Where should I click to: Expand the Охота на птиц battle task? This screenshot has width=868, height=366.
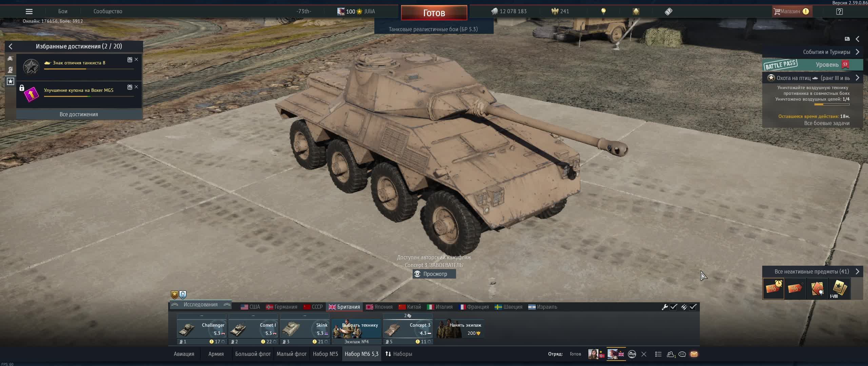[x=857, y=78]
